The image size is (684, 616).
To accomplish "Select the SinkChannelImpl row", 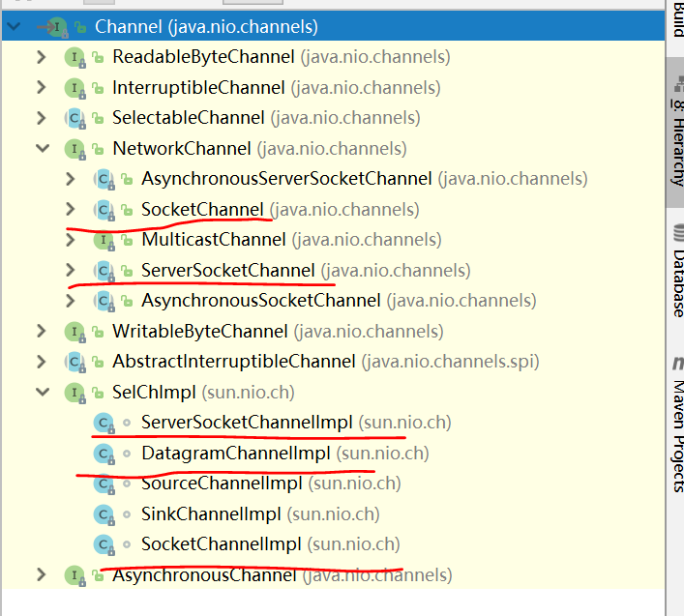I will 333,514.
